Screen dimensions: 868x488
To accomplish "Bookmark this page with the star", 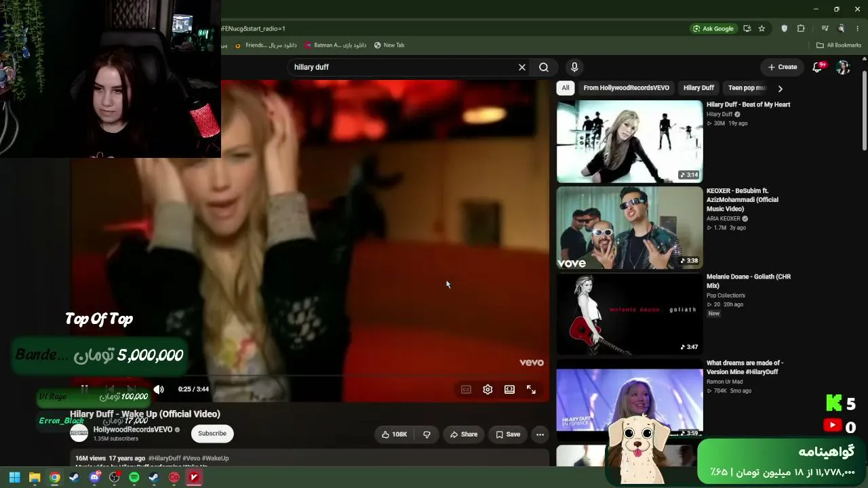I will pos(762,28).
